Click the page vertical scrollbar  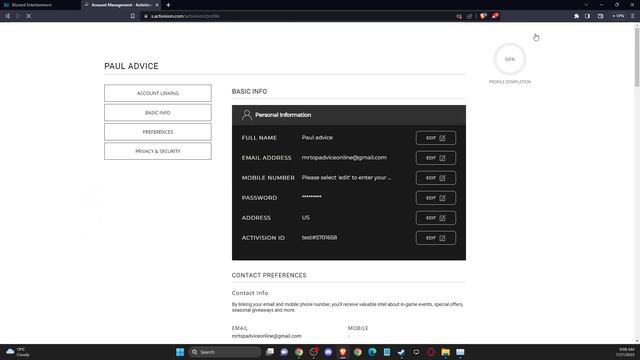click(636, 57)
